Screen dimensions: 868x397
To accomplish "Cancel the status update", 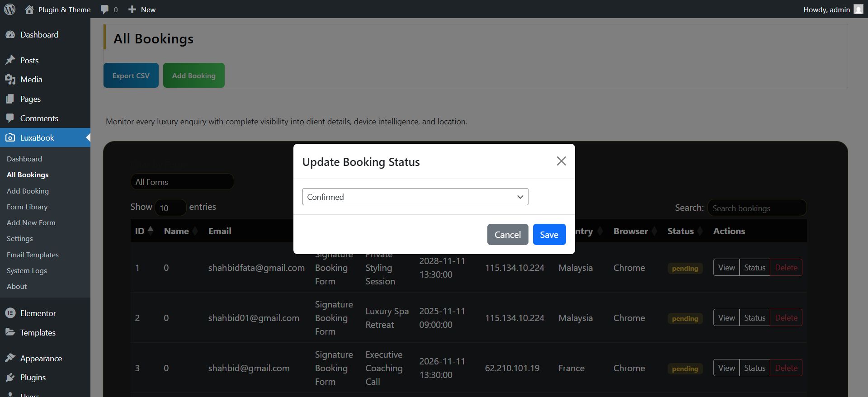I will coord(508,235).
